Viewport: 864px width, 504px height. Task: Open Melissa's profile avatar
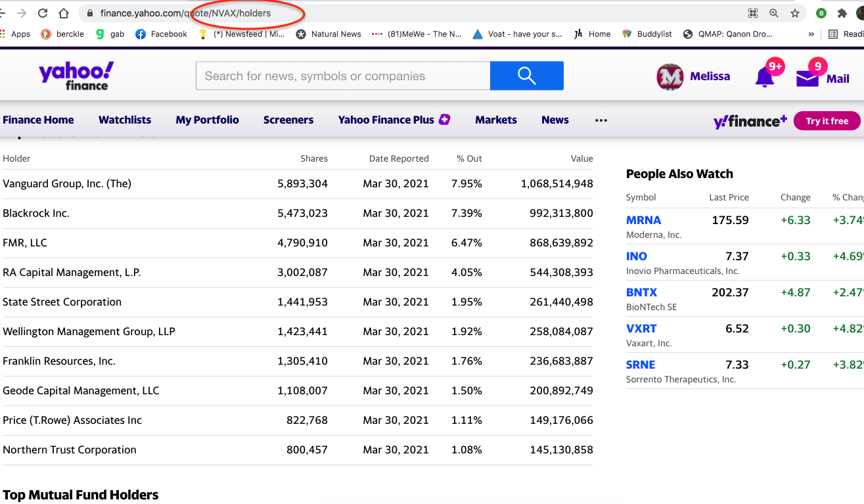[x=670, y=77]
